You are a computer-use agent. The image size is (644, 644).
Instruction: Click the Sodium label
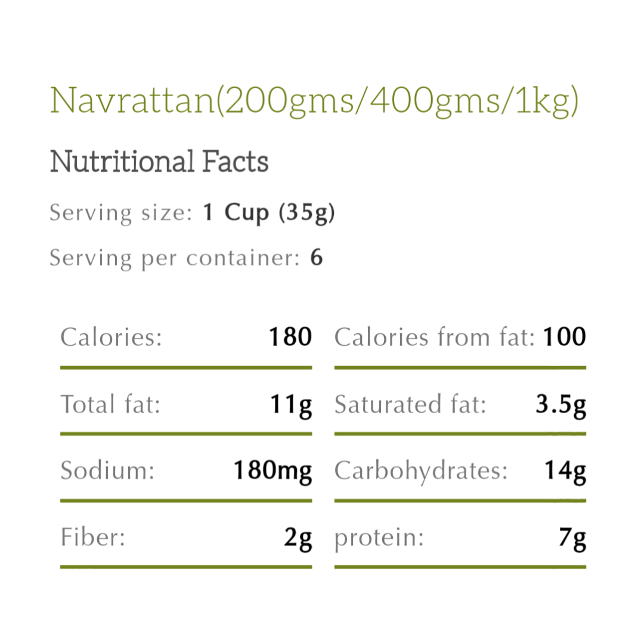point(108,471)
